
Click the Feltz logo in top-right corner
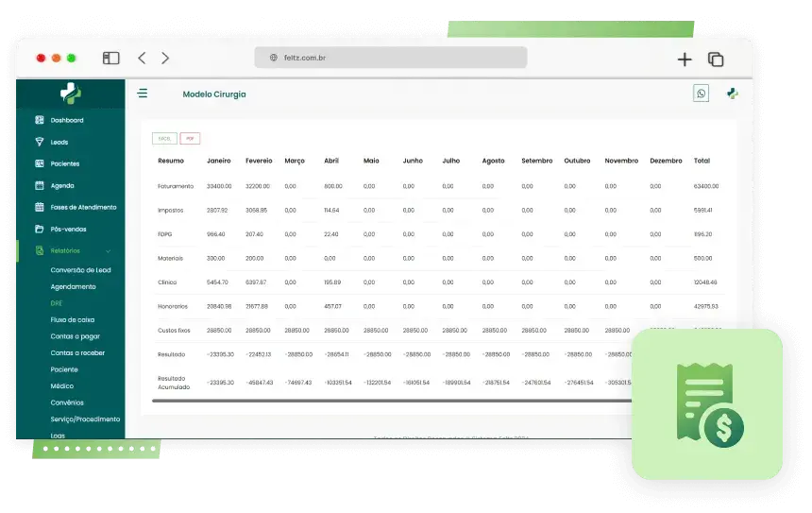point(732,94)
